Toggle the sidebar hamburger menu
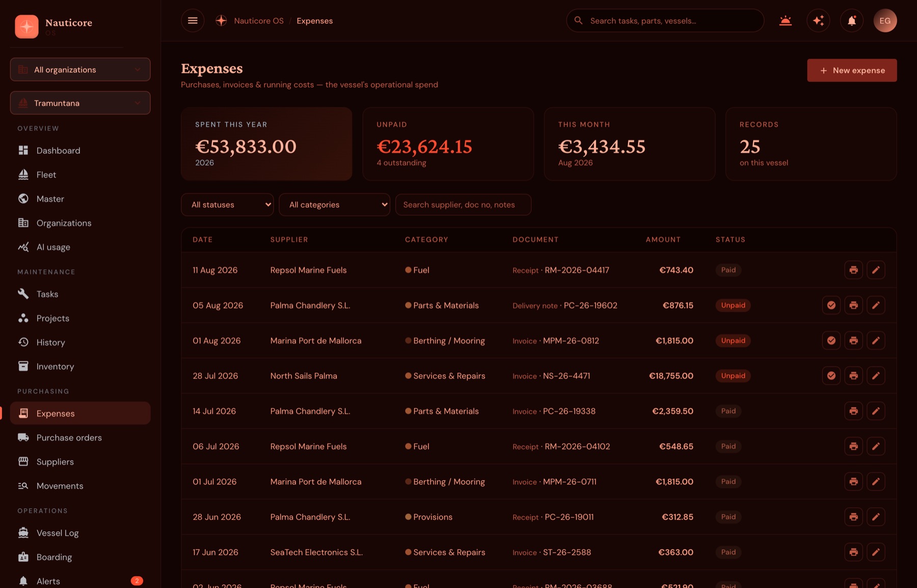 (x=193, y=21)
